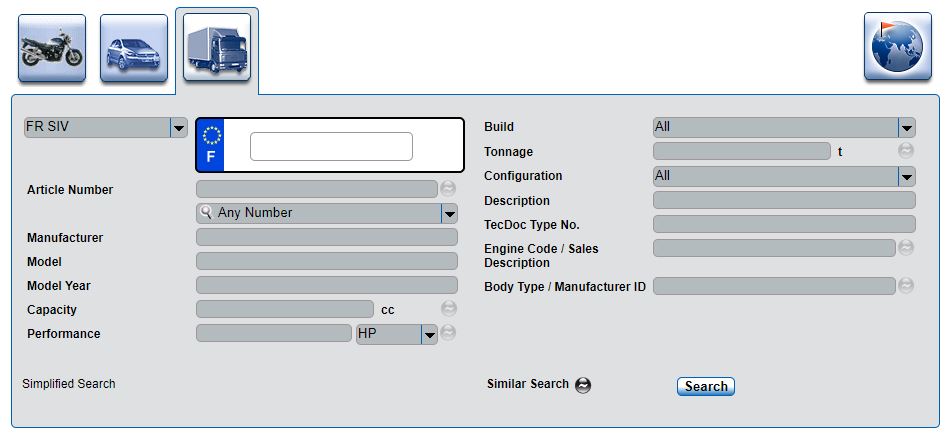Image resolution: width=947 pixels, height=433 pixels.
Task: Click the globe country selection icon
Action: point(897,46)
